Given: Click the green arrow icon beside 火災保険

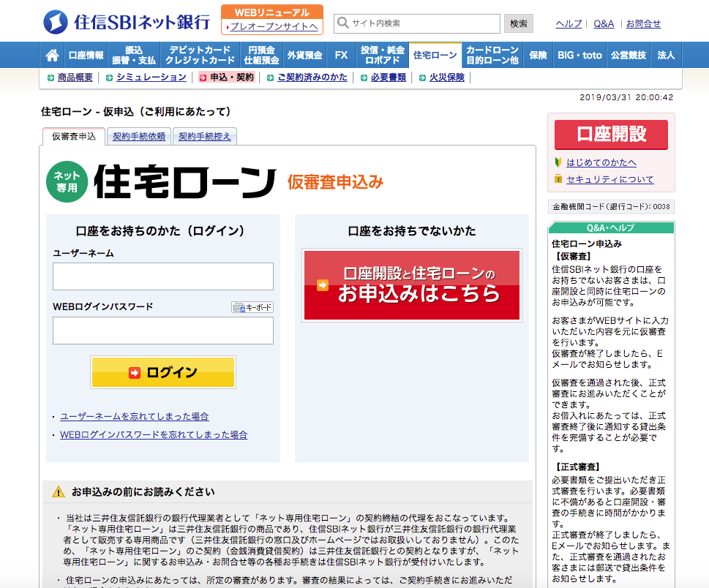Looking at the screenshot, I should click(422, 78).
